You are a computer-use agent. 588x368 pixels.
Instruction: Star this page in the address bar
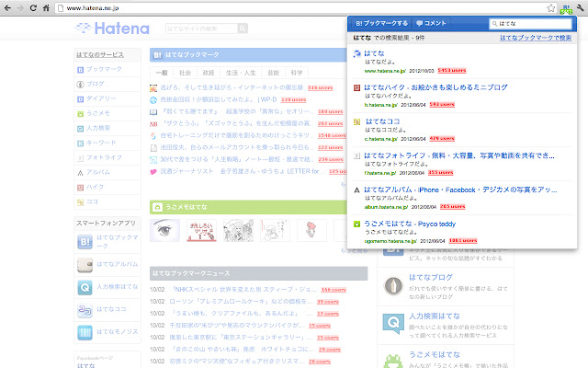550,8
